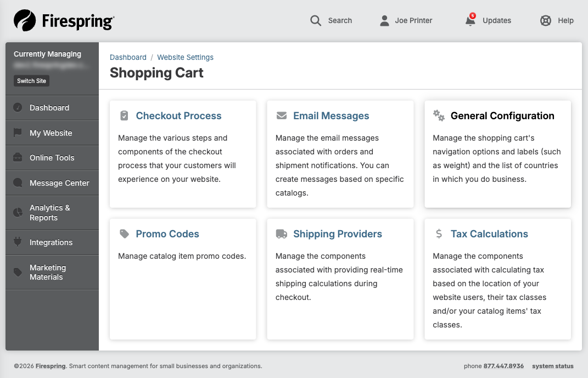Select Online Tools sidebar item
This screenshot has width=588, height=378.
click(52, 158)
